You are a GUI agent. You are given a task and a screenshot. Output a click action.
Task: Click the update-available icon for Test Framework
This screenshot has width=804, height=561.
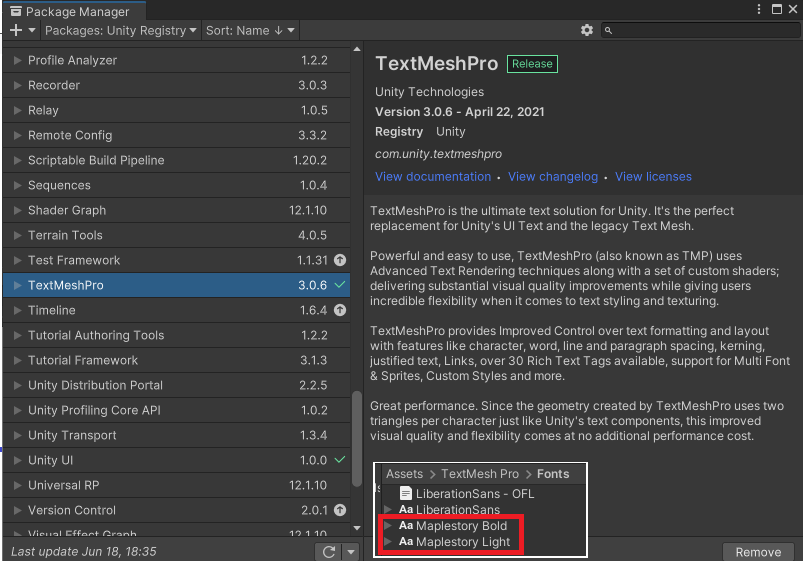click(340, 260)
